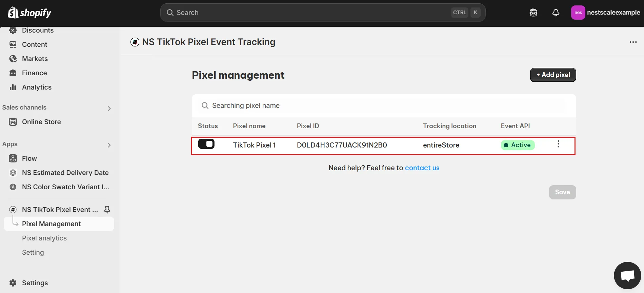
Task: Open Discounts in the sidebar
Action: [38, 30]
